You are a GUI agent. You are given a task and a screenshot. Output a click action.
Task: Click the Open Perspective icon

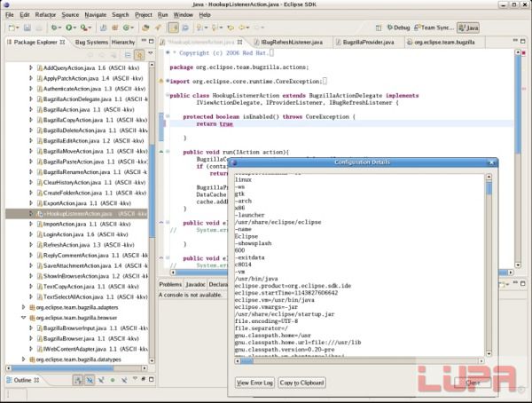coord(379,28)
